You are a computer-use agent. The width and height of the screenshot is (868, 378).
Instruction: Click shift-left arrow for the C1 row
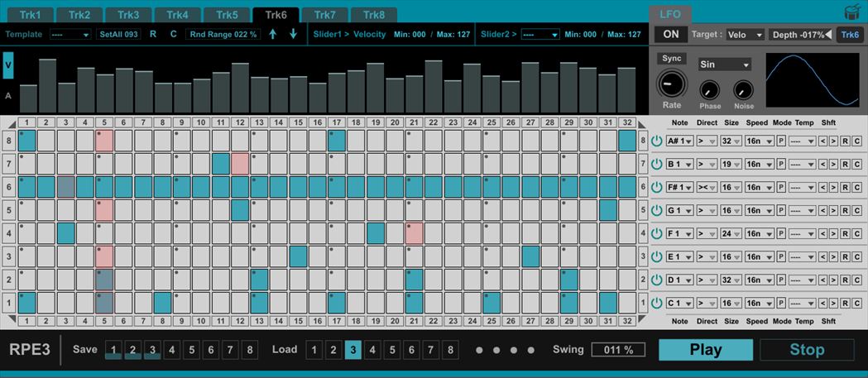[823, 304]
